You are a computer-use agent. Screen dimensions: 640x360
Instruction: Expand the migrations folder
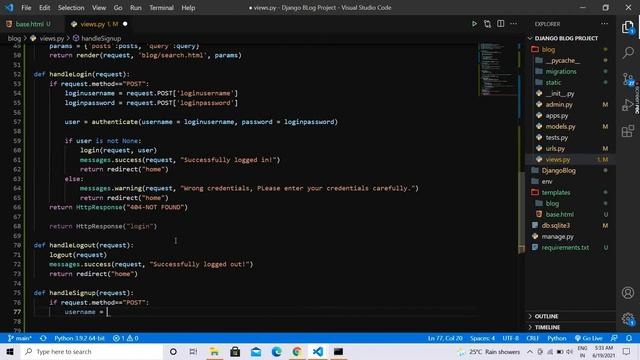[x=561, y=71]
